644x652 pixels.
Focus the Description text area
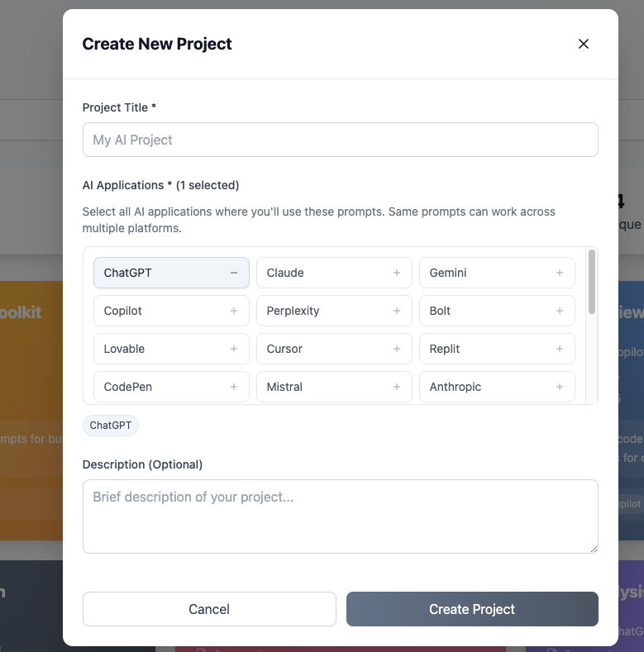(341, 516)
